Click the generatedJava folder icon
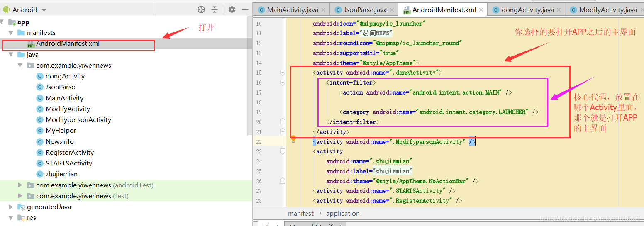Image resolution: width=644 pixels, height=226 pixels. tap(21, 207)
